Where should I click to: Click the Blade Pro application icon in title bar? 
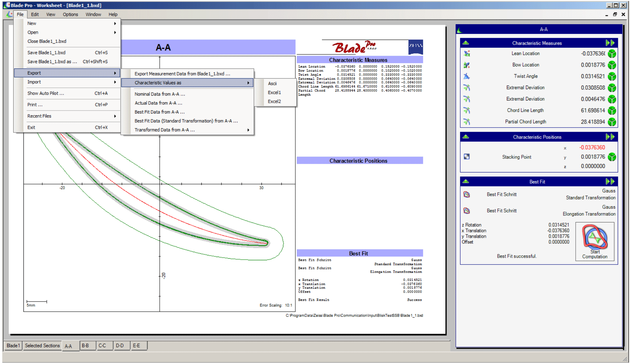pyautogui.click(x=7, y=5)
